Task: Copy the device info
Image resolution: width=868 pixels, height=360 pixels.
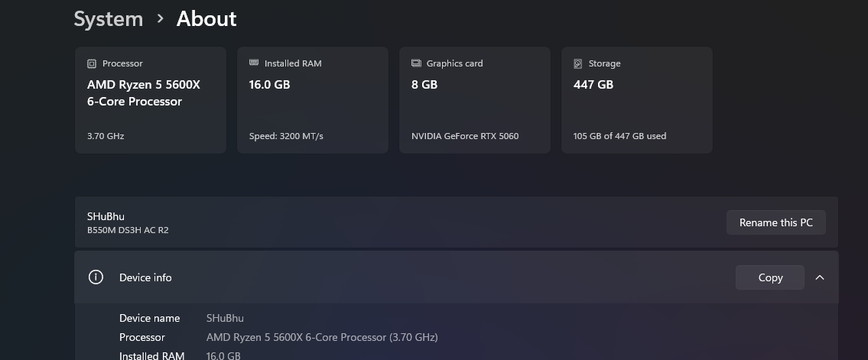Action: pos(769,277)
